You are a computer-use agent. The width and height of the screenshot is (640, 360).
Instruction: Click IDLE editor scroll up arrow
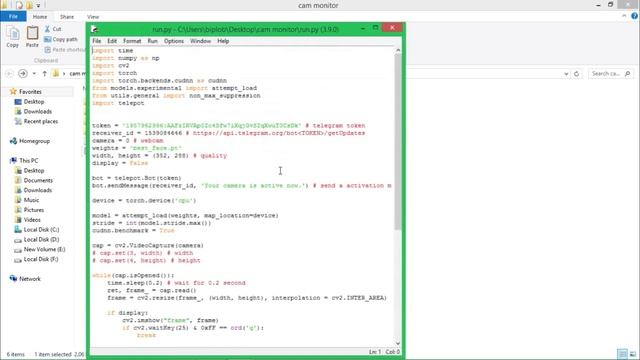[398, 50]
